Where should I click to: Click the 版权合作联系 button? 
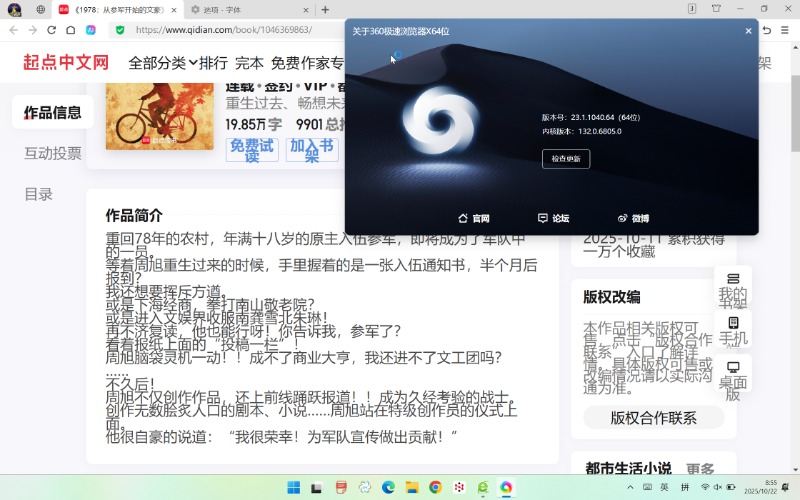tap(653, 418)
